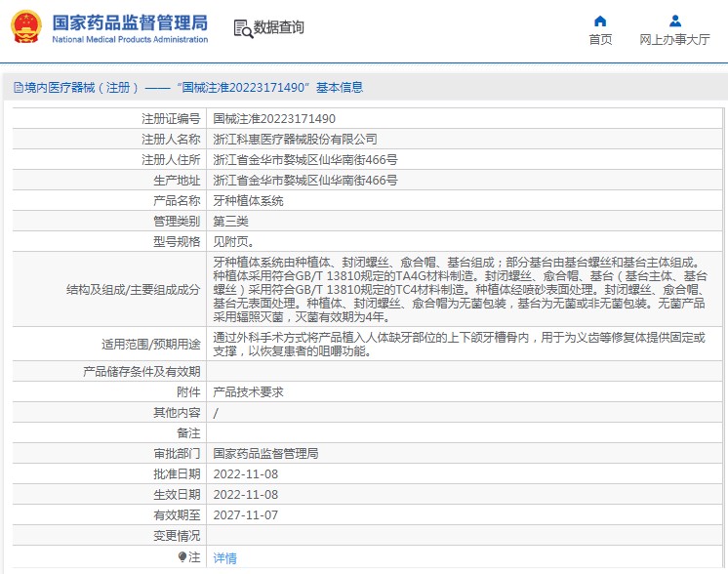Click 产品名称 row label

(177, 201)
